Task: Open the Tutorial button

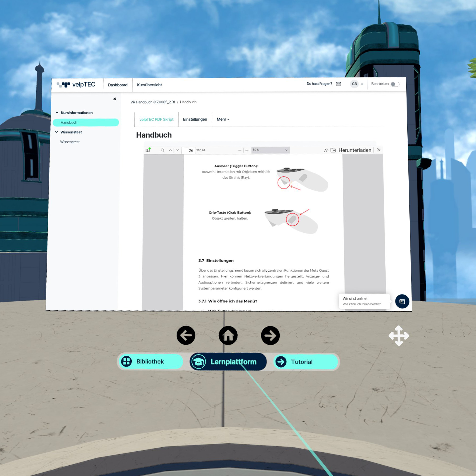Action: 306,362
